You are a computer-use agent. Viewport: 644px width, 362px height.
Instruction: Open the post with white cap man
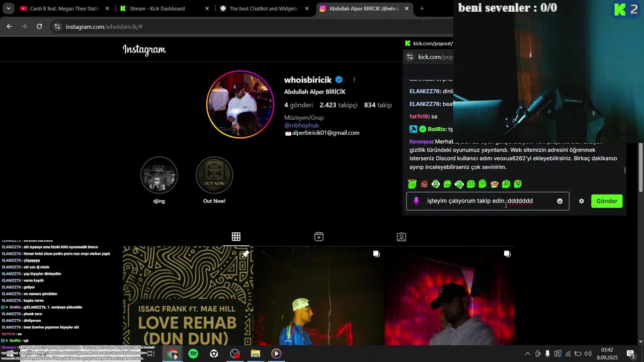(x=319, y=296)
